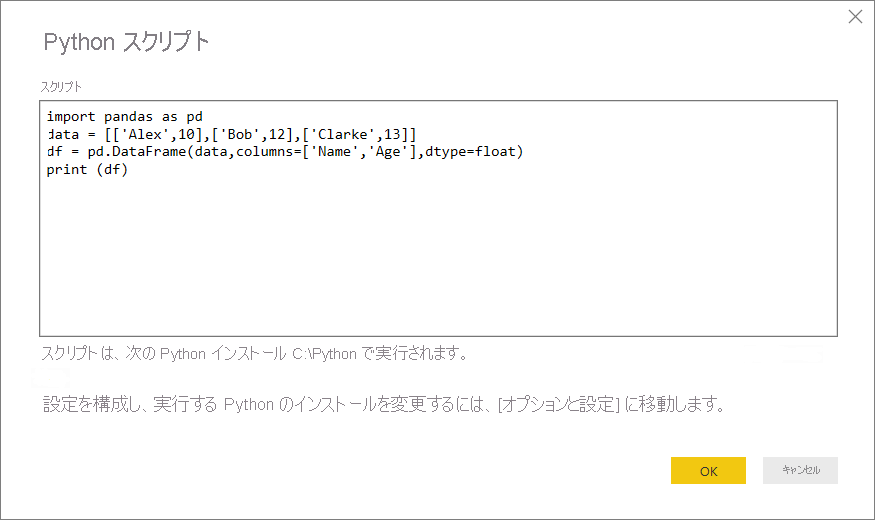The image size is (875, 520).
Task: Close the Python スクリプト dialog with the X
Action: click(855, 17)
